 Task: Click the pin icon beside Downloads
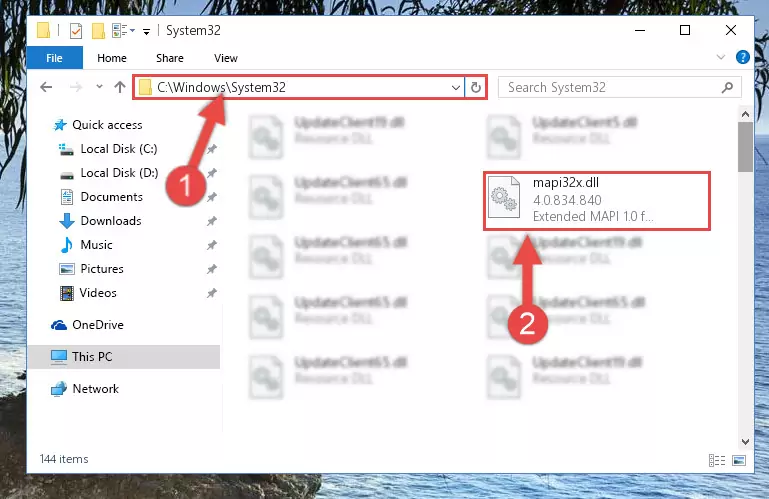pos(211,221)
